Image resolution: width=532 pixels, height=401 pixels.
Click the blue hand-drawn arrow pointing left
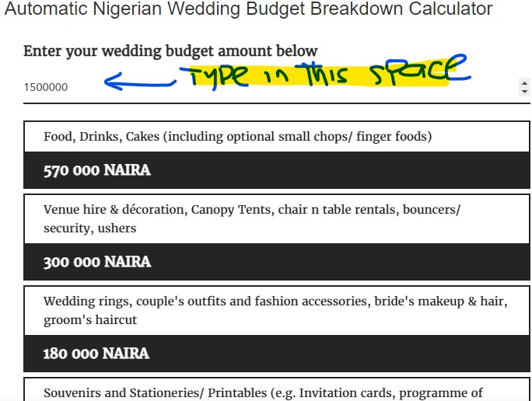coord(140,81)
